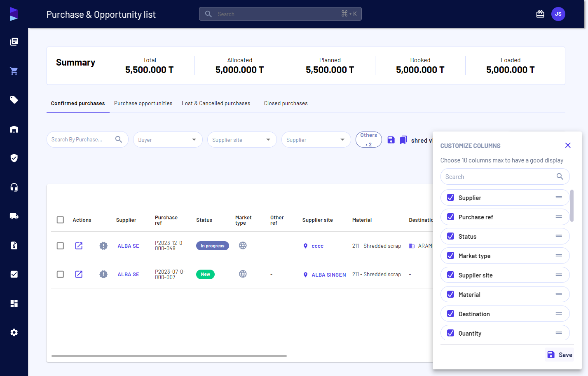Switch to Lost & Cancelled purchases tab
The height and width of the screenshot is (376, 588).
[x=216, y=103]
